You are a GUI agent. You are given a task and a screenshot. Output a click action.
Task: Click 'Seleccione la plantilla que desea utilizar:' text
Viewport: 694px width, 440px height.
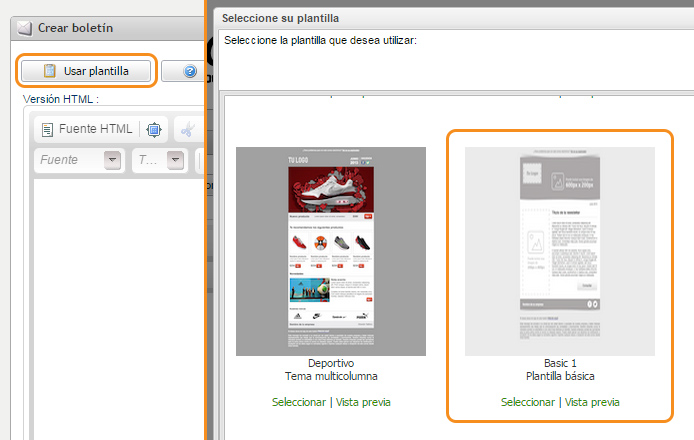(x=320, y=40)
